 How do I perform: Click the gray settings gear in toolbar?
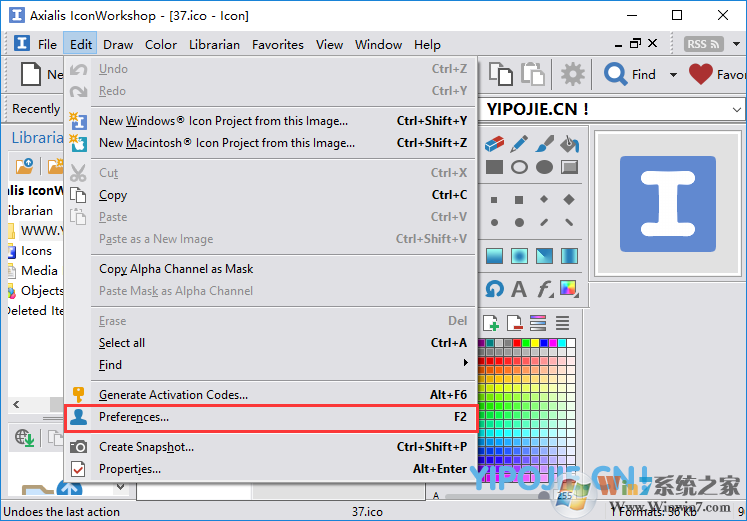(572, 74)
